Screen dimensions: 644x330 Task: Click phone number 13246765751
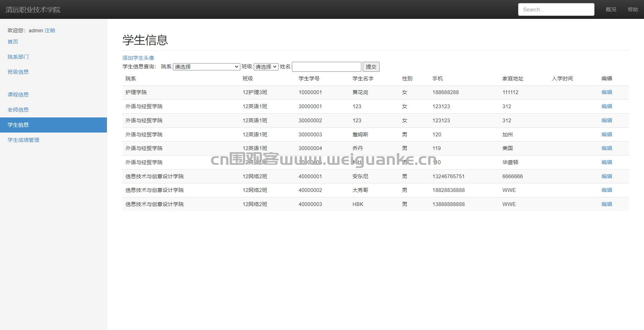point(448,176)
